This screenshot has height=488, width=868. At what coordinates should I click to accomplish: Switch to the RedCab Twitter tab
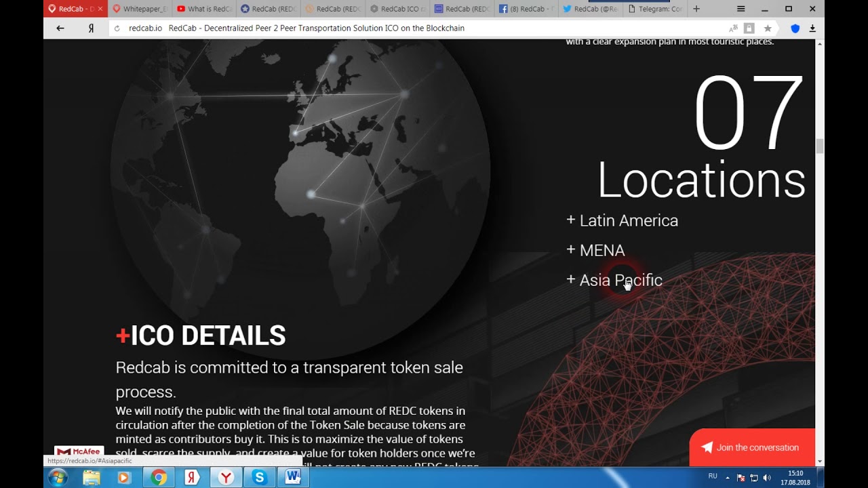(x=591, y=9)
